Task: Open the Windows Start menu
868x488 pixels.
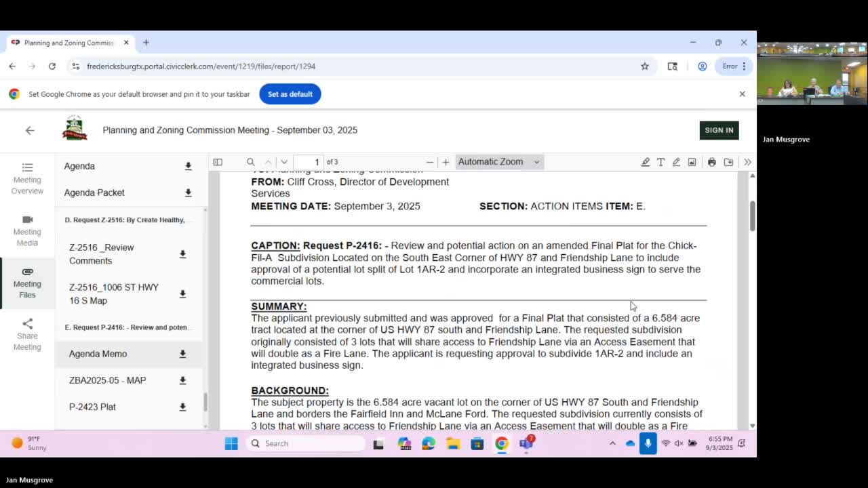Action: pos(231,443)
